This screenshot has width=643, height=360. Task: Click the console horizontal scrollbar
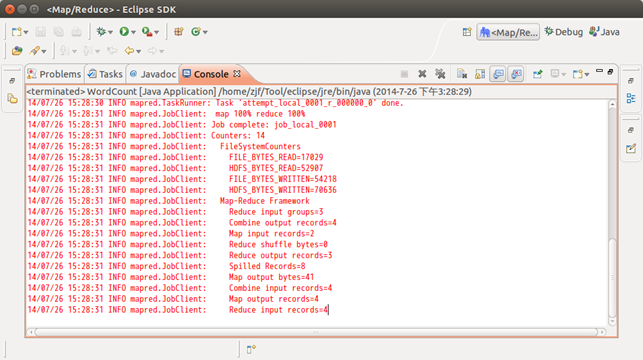(x=316, y=332)
